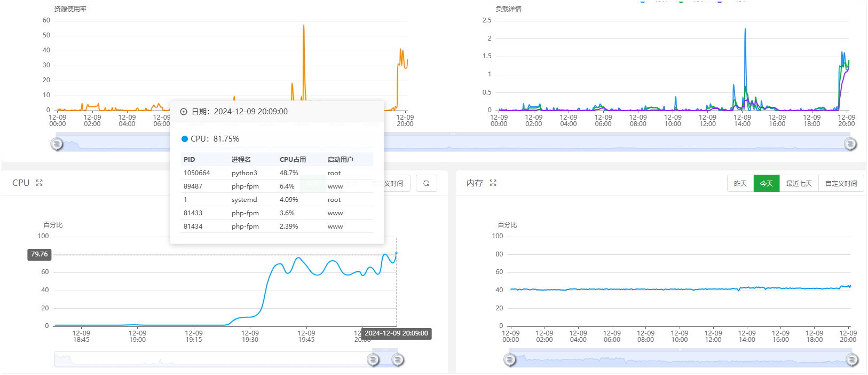
Task: Click the 启动用户 column header
Action: pyautogui.click(x=341, y=160)
